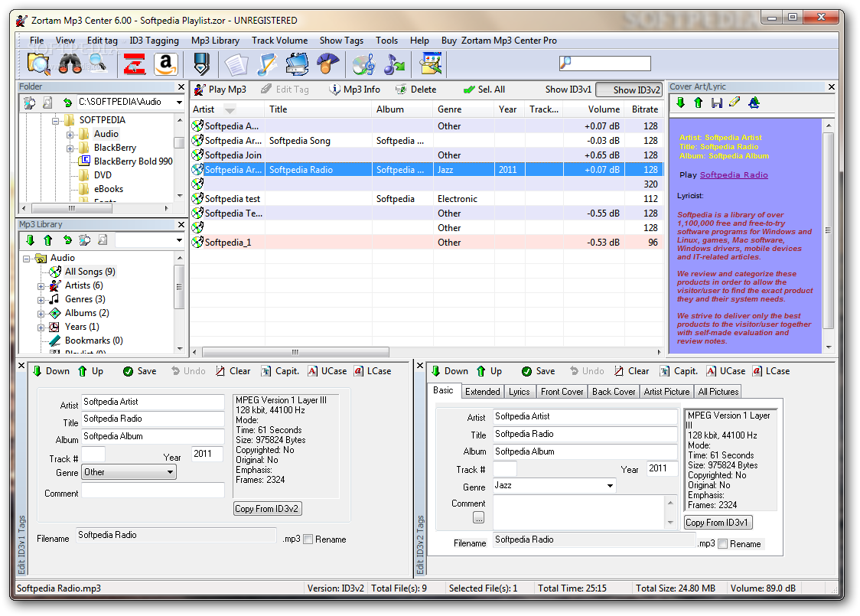This screenshot has height=616, width=860.
Task: Toggle the Show ID3v1 button
Action: coord(568,90)
